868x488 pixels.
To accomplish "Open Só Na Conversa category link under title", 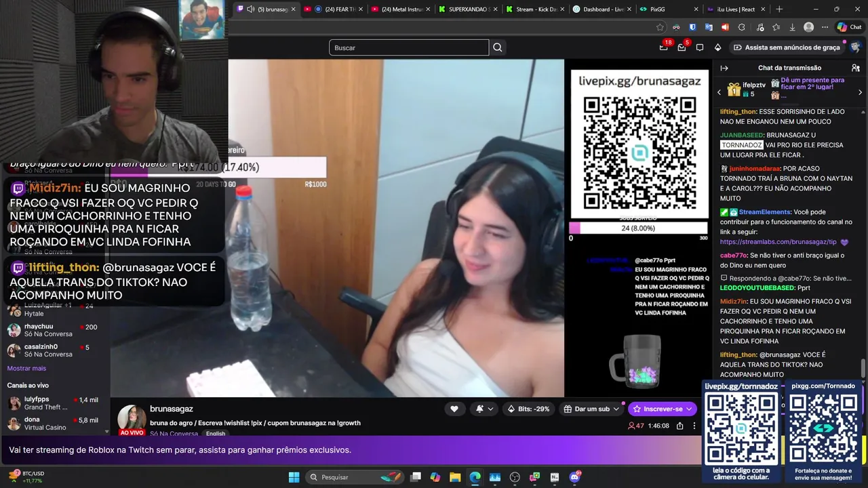I will pos(174,434).
